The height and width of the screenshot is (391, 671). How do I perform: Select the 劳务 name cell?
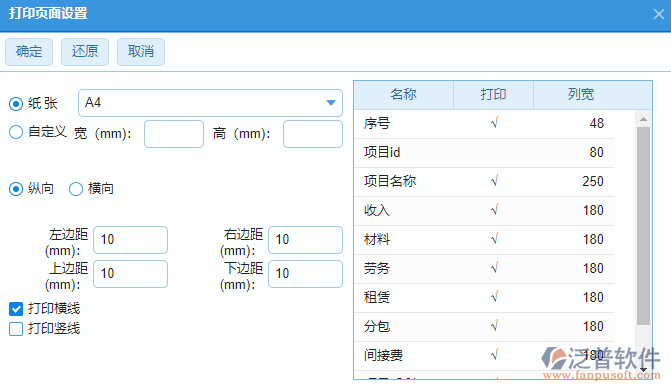[x=404, y=269]
